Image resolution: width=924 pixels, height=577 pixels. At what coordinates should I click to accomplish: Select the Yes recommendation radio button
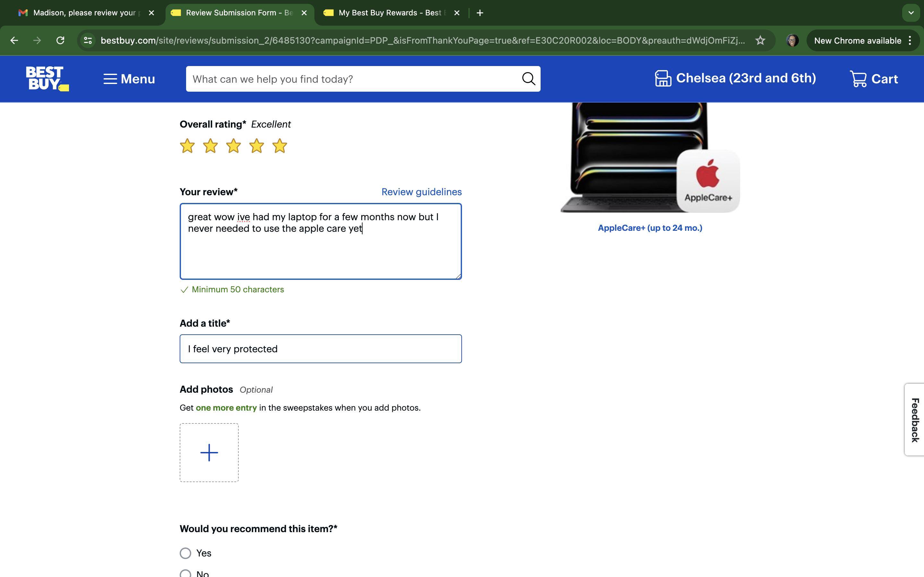click(185, 553)
